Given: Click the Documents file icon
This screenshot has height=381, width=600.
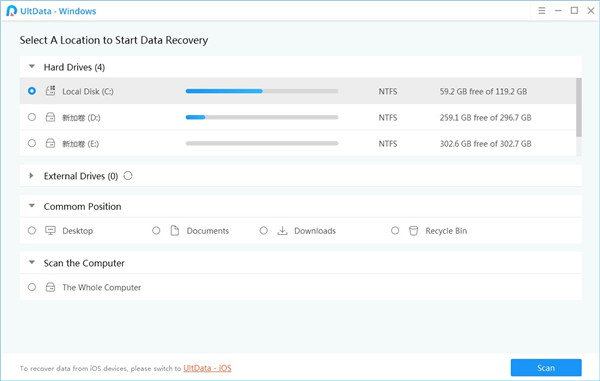Looking at the screenshot, I should coord(175,230).
